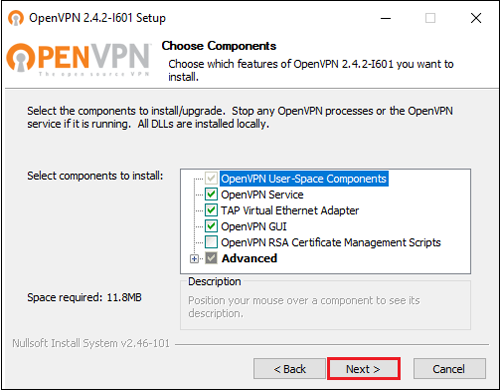Enable OpenVPN RSA Certificate Management Scripts checkbox
Screen dimensions: 500x390
211,242
